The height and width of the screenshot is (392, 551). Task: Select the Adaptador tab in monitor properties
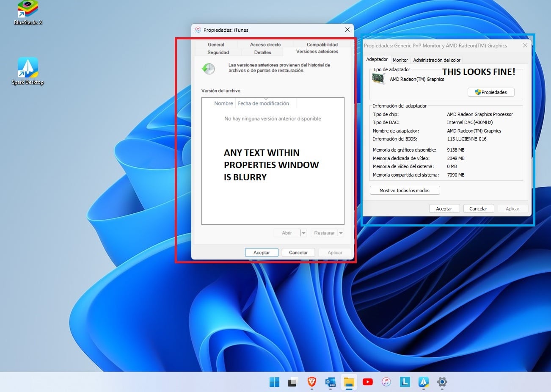coord(377,59)
